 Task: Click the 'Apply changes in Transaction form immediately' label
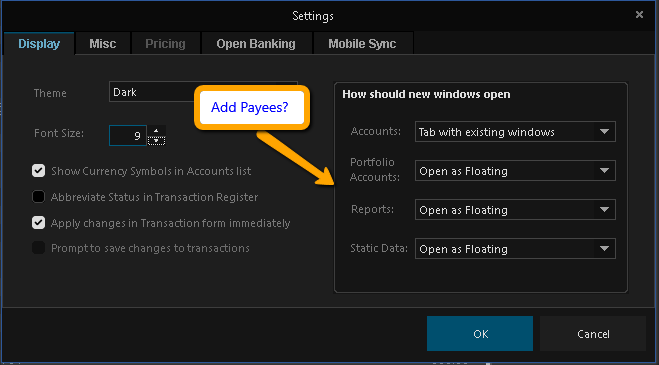point(171,223)
